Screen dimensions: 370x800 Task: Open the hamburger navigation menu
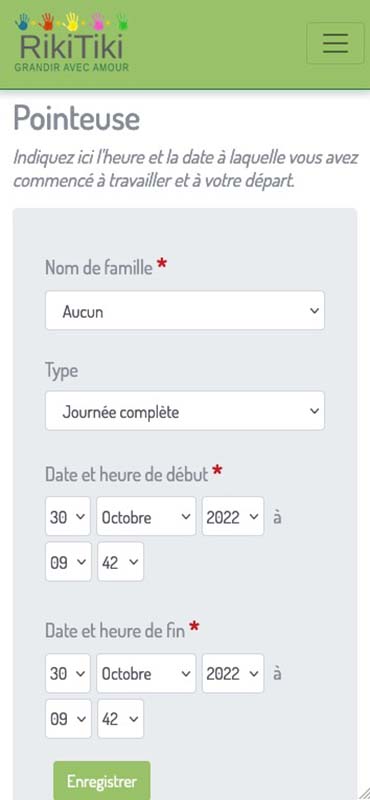(x=335, y=43)
